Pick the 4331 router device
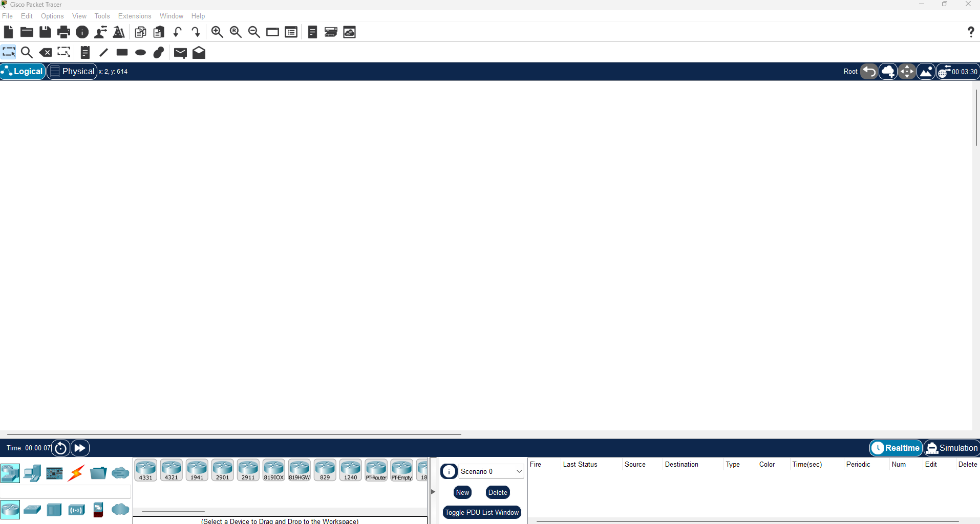980x524 pixels. 146,470
